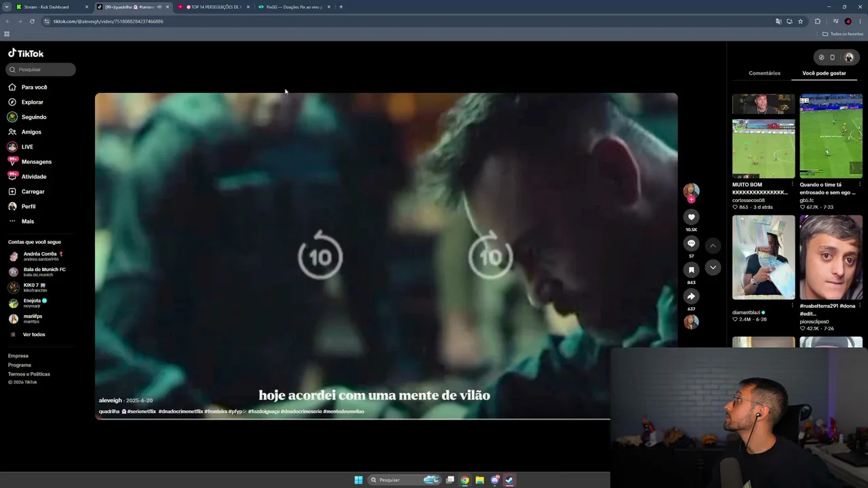Open the tab search dropdown arrow
The width and height of the screenshot is (868, 488).
pyautogui.click(x=7, y=7)
